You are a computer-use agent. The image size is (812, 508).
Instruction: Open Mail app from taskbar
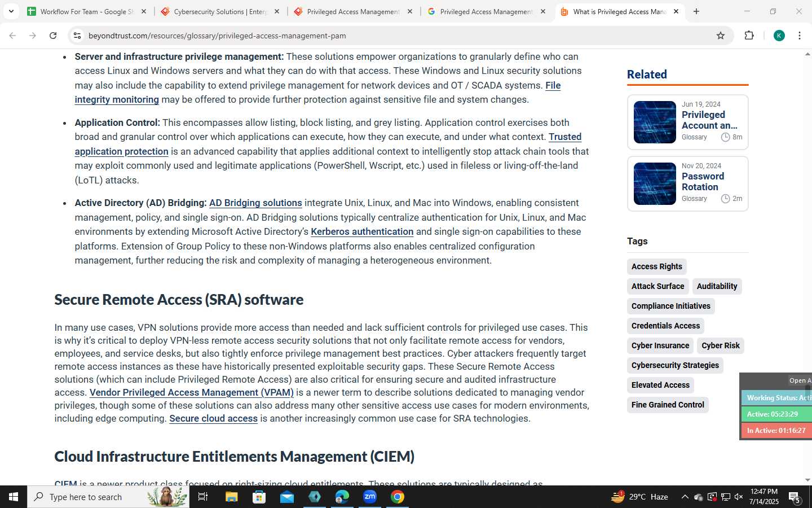point(286,497)
